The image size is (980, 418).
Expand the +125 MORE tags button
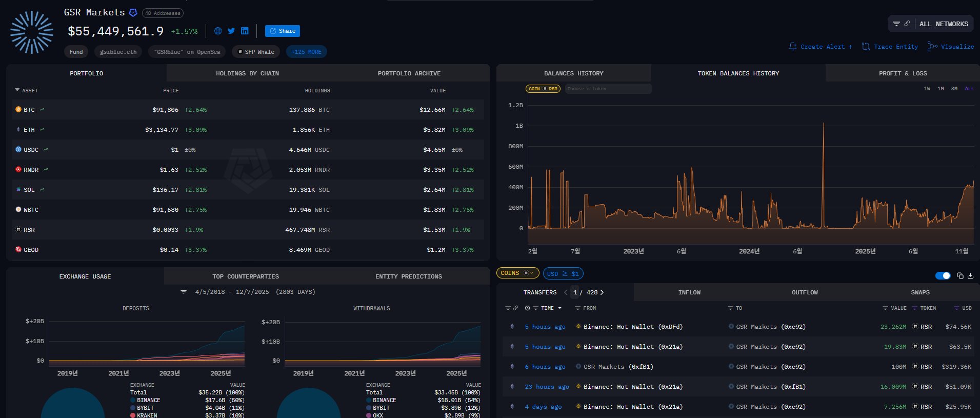306,52
